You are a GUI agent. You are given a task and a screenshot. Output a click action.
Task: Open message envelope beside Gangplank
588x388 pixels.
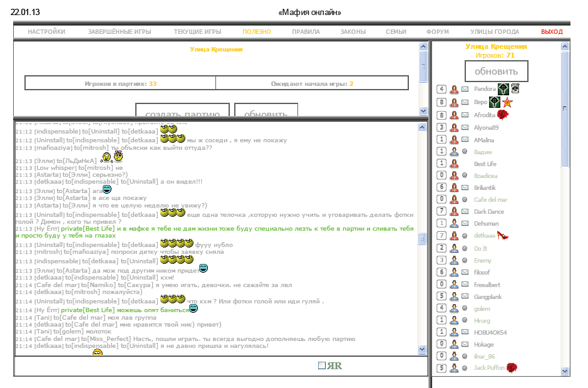465,296
